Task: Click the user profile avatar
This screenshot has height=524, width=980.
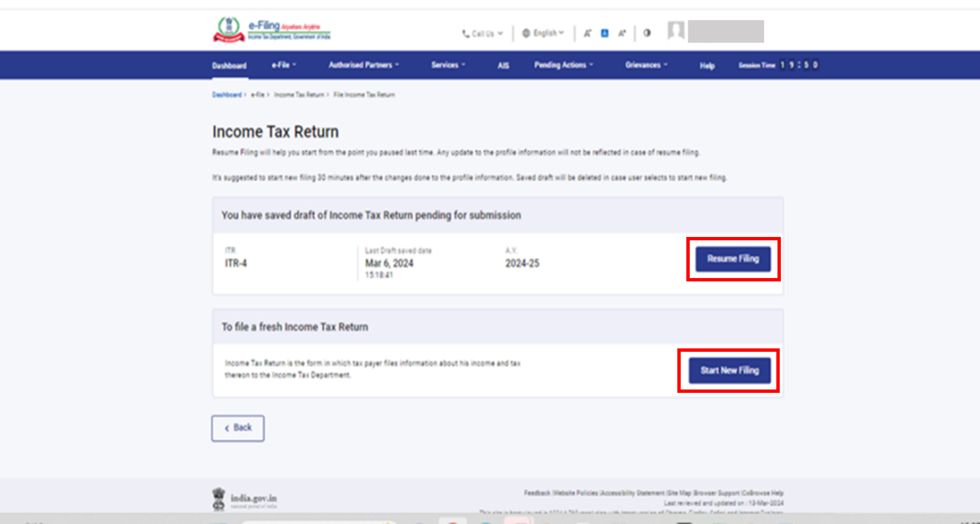Action: tap(676, 31)
